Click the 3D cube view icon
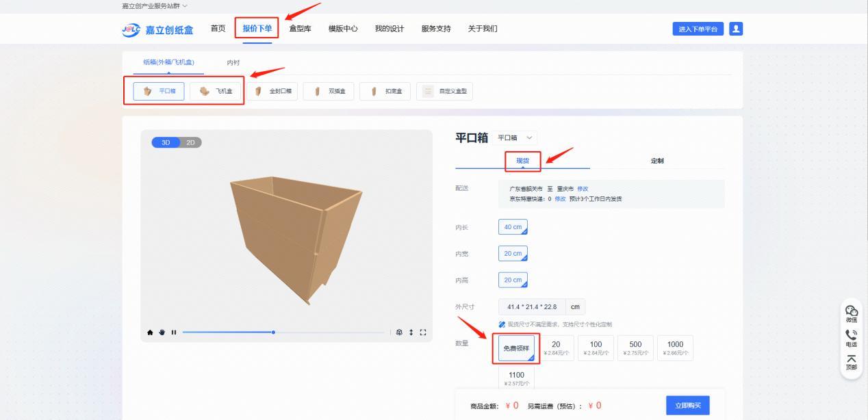 point(400,332)
